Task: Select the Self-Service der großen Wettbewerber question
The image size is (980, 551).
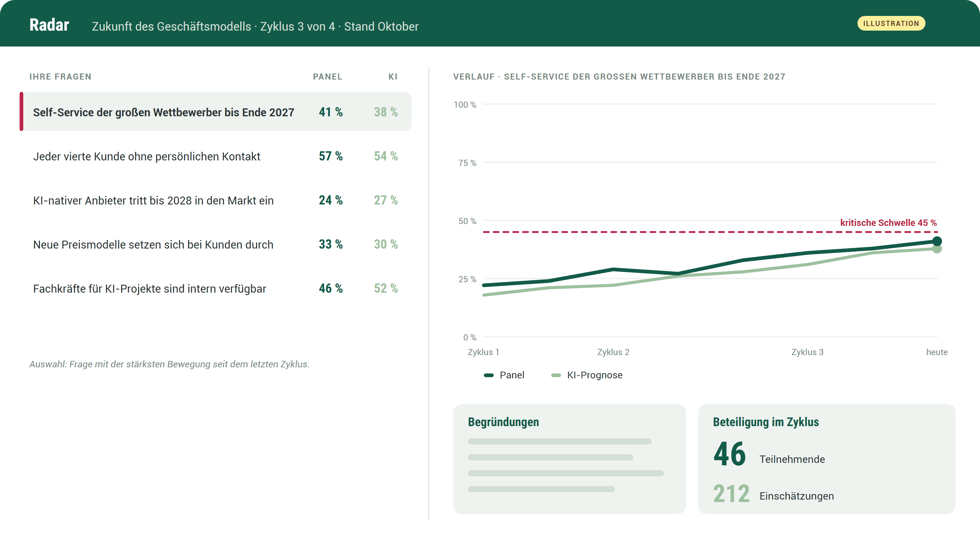Action: (x=215, y=112)
